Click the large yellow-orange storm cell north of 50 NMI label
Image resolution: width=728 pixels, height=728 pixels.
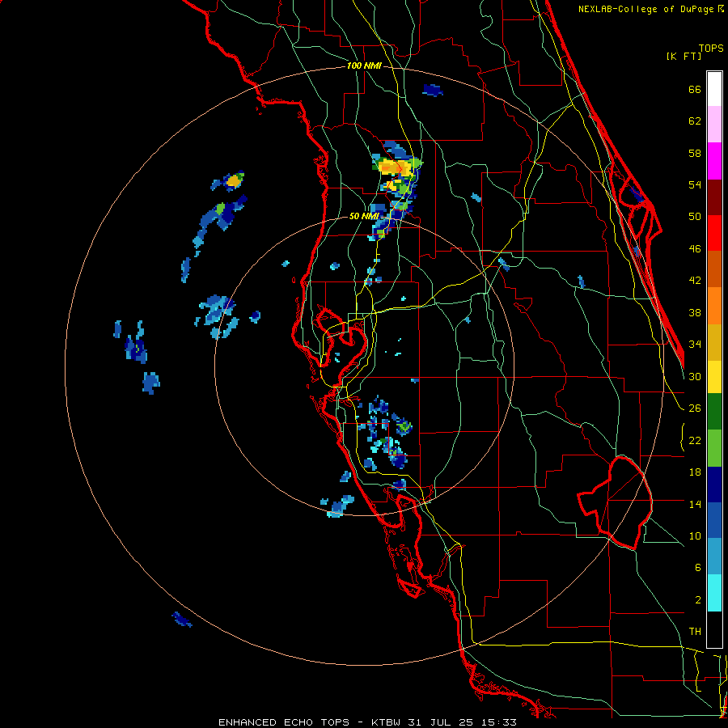coord(395,167)
